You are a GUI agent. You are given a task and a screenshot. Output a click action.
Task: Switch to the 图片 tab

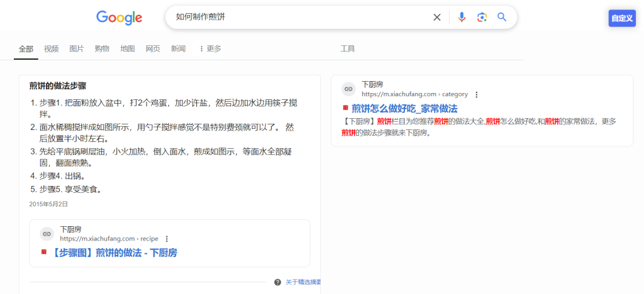click(77, 49)
